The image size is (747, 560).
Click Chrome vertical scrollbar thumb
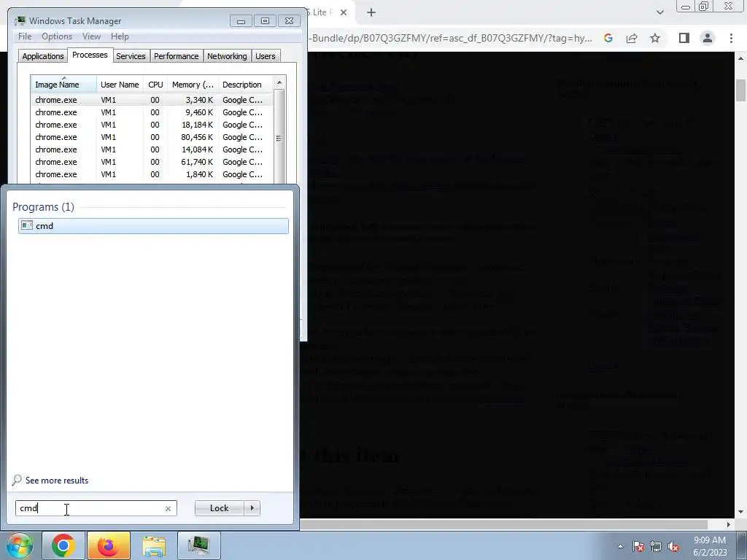click(741, 90)
